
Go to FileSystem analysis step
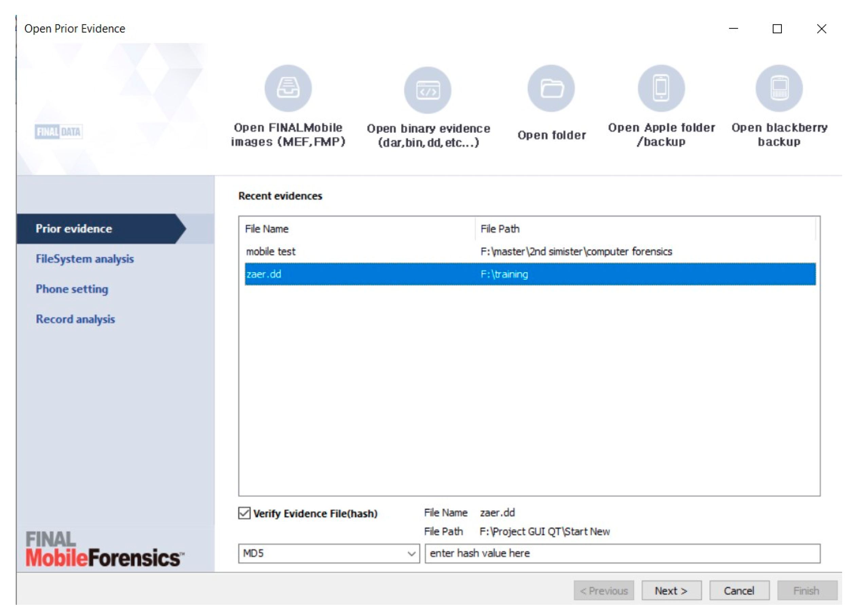click(x=85, y=259)
